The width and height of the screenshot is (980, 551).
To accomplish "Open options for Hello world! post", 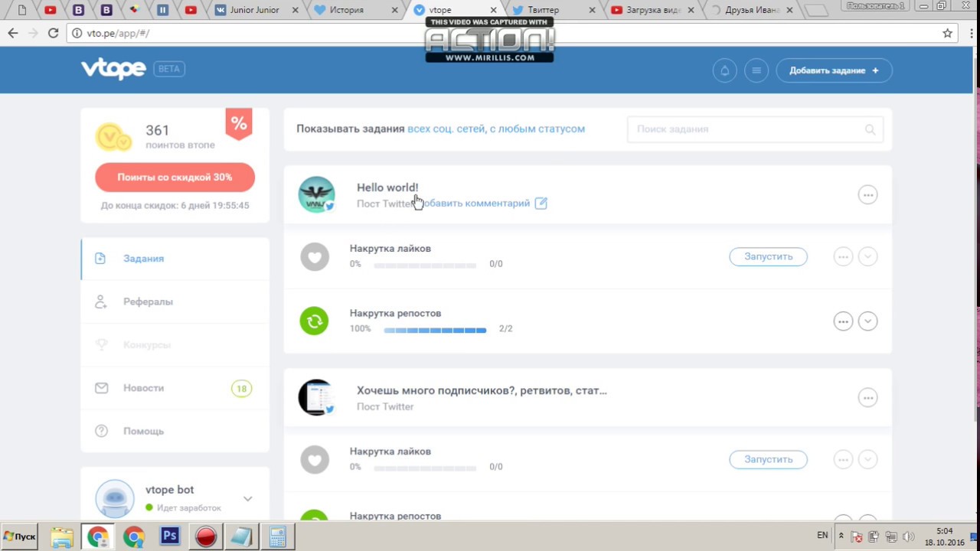I will 867,194.
